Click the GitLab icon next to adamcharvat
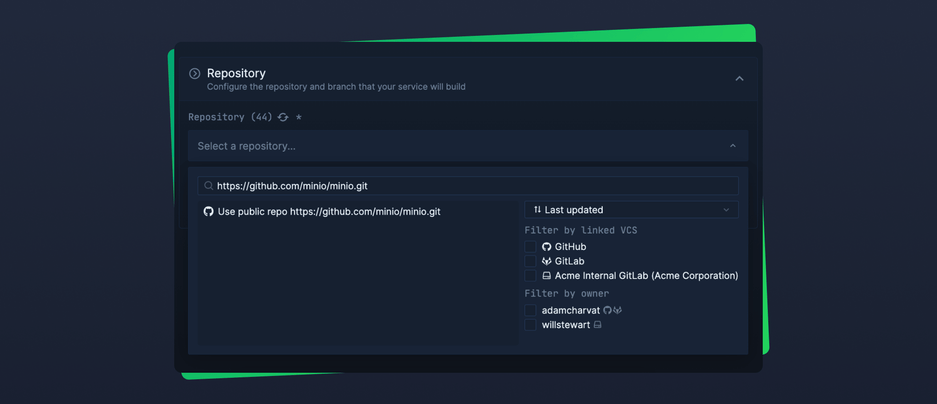This screenshot has height=404, width=937. pyautogui.click(x=618, y=310)
